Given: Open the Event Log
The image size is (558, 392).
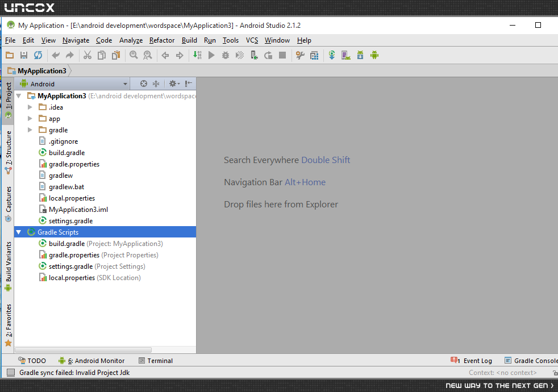Looking at the screenshot, I should pos(471,361).
